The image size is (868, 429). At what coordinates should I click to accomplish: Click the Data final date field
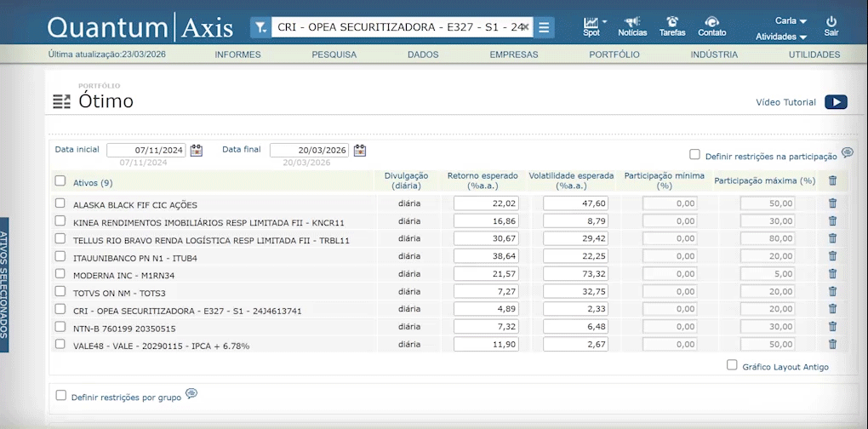click(309, 150)
